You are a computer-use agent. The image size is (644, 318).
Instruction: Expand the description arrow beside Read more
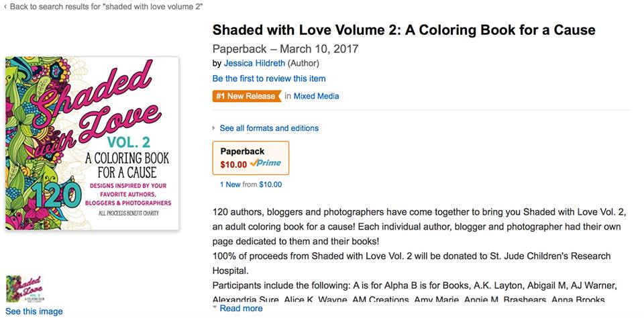click(x=215, y=307)
